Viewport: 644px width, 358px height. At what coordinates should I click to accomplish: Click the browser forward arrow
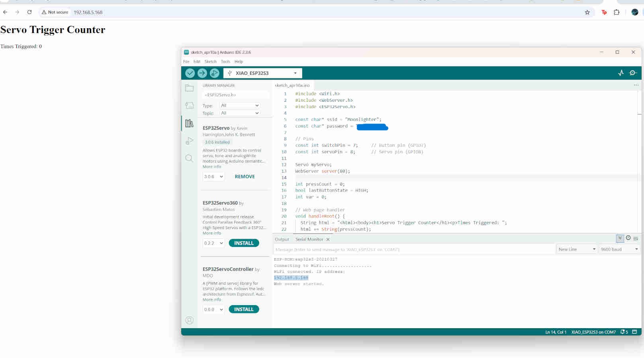[x=17, y=12]
